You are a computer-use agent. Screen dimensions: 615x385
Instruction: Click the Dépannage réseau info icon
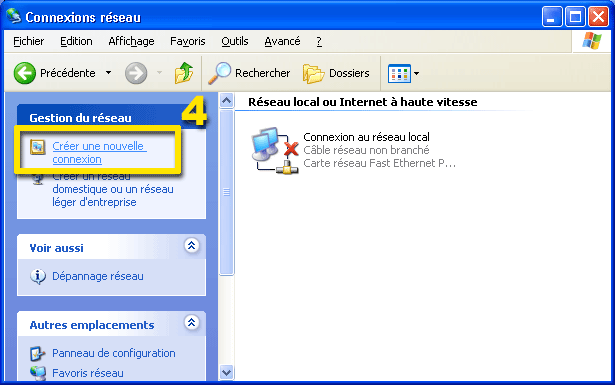(x=38, y=276)
